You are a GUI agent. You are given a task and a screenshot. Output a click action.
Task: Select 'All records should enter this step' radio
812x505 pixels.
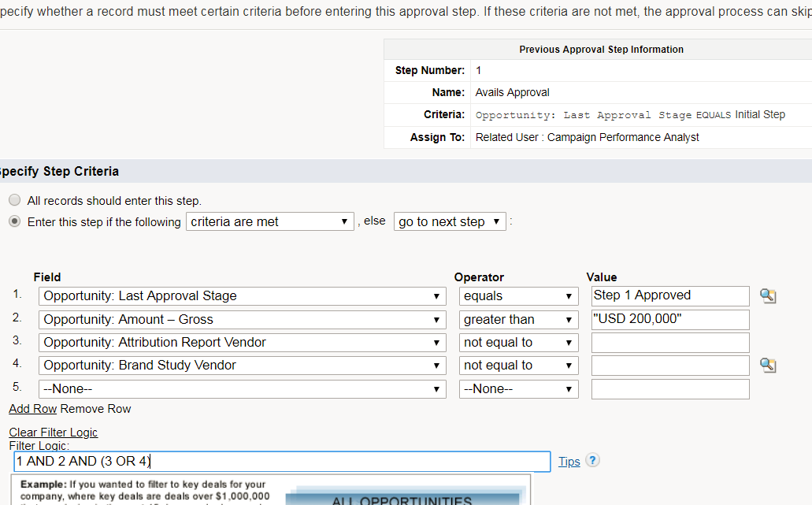tap(15, 200)
